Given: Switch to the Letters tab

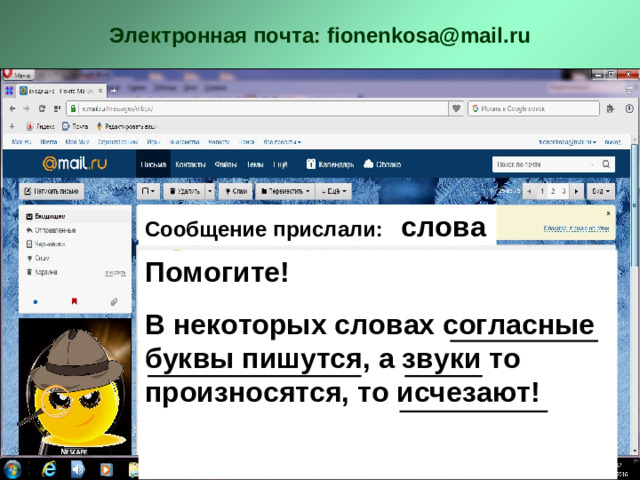Looking at the screenshot, I should pyautogui.click(x=153, y=164).
